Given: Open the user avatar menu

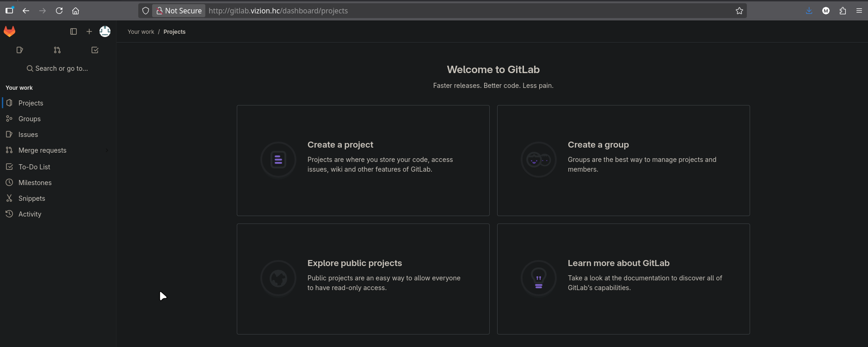Looking at the screenshot, I should pyautogui.click(x=105, y=31).
